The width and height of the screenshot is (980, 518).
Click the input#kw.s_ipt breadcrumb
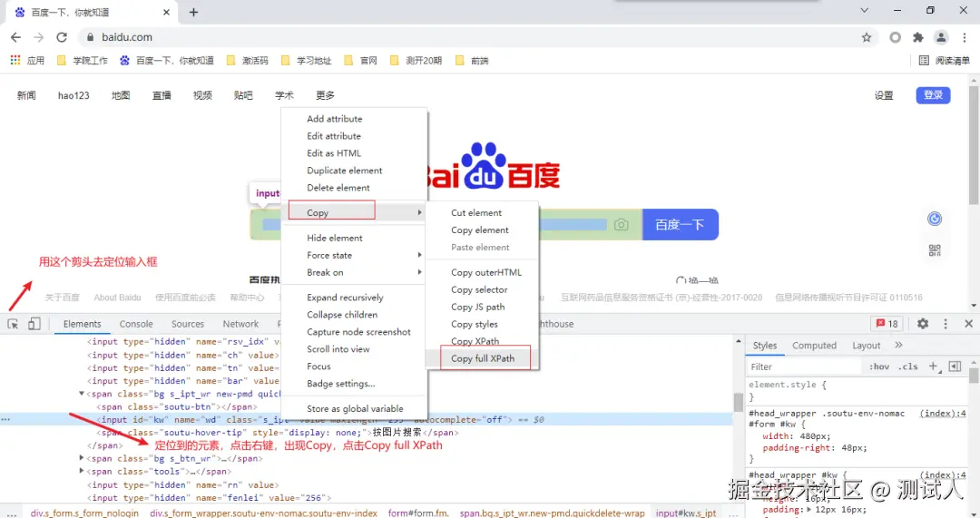(686, 513)
